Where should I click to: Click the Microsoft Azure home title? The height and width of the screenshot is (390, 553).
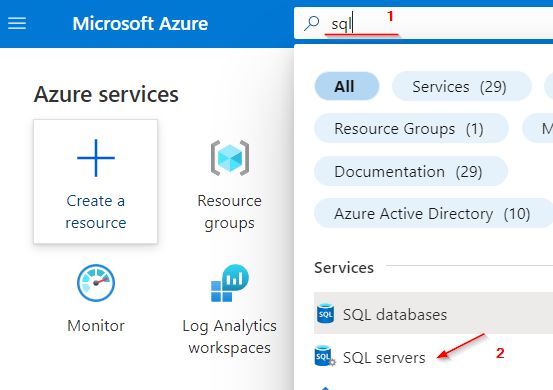click(140, 24)
